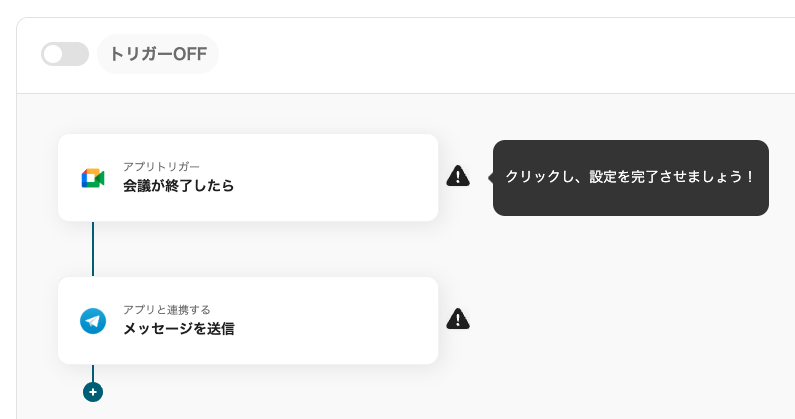Click warning icon beside the Telegram step
The image size is (795, 419).
coord(458,319)
